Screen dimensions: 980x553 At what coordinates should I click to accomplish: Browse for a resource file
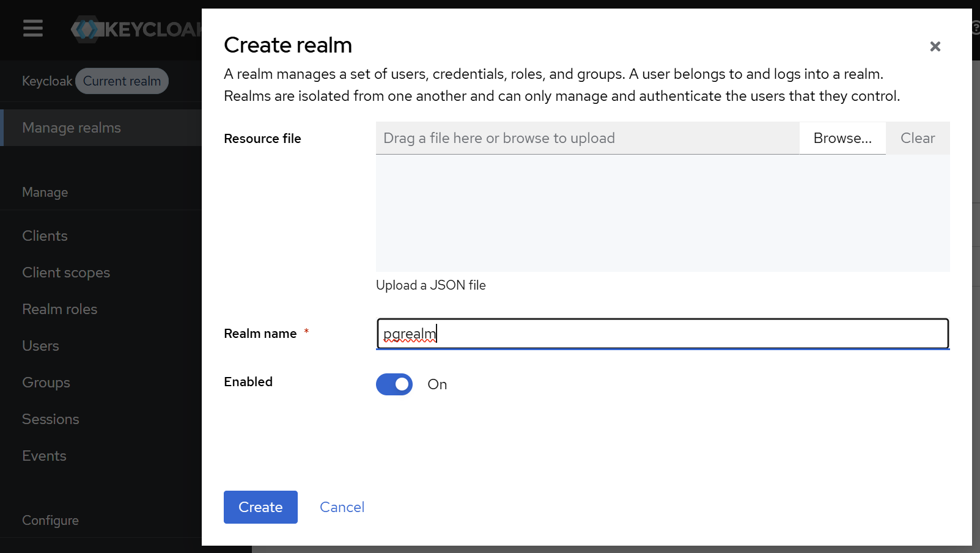[842, 138]
